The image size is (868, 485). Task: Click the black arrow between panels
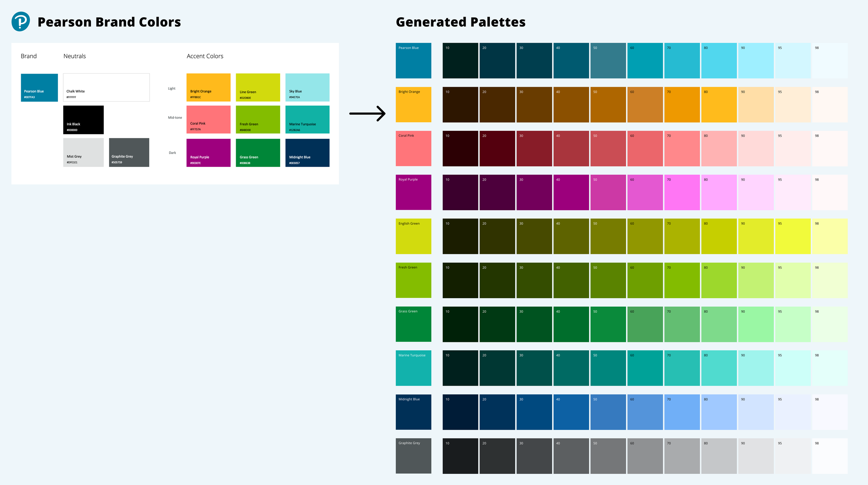(x=367, y=114)
